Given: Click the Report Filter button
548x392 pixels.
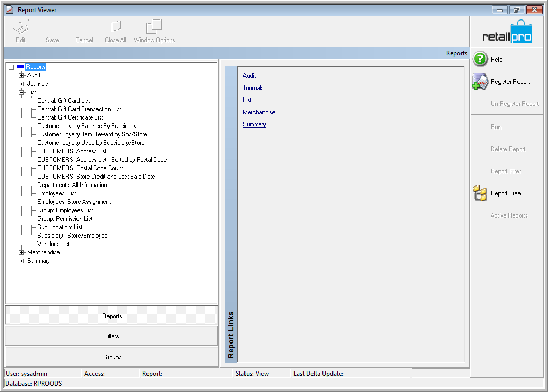Looking at the screenshot, I should pos(505,171).
